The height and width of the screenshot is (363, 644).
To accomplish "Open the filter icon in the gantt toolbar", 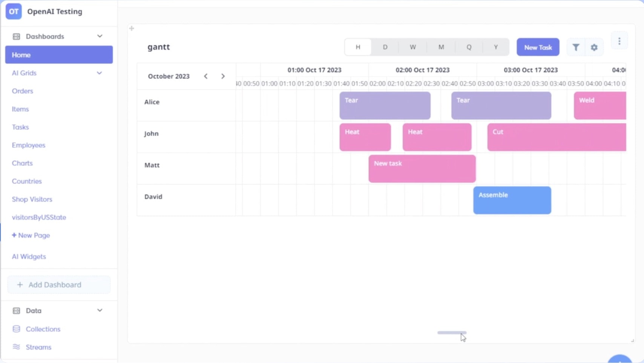I will (x=576, y=47).
